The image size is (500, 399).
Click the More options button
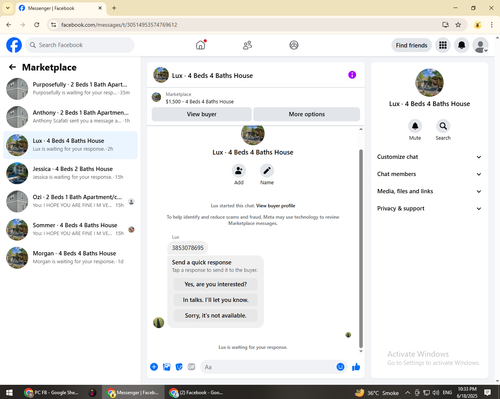point(307,114)
